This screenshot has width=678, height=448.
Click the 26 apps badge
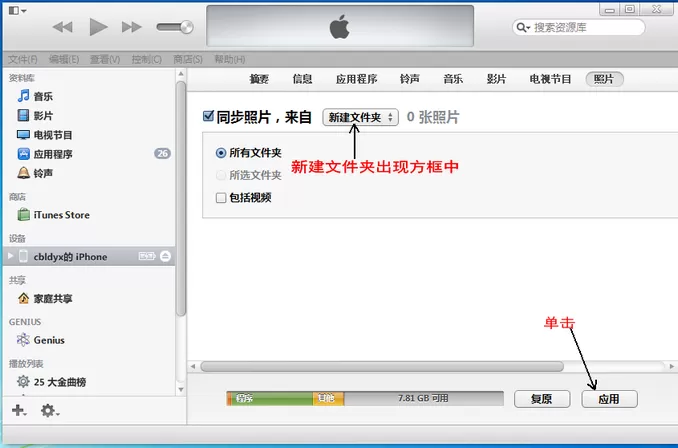pos(163,154)
